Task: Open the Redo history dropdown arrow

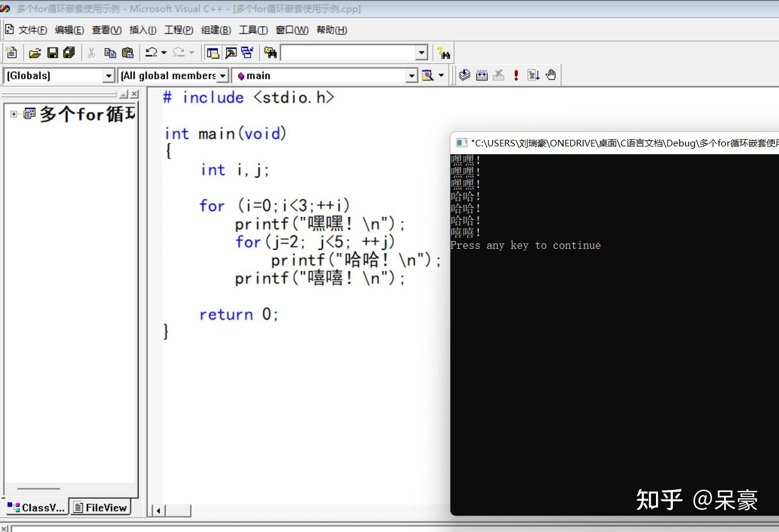Action: [x=192, y=53]
